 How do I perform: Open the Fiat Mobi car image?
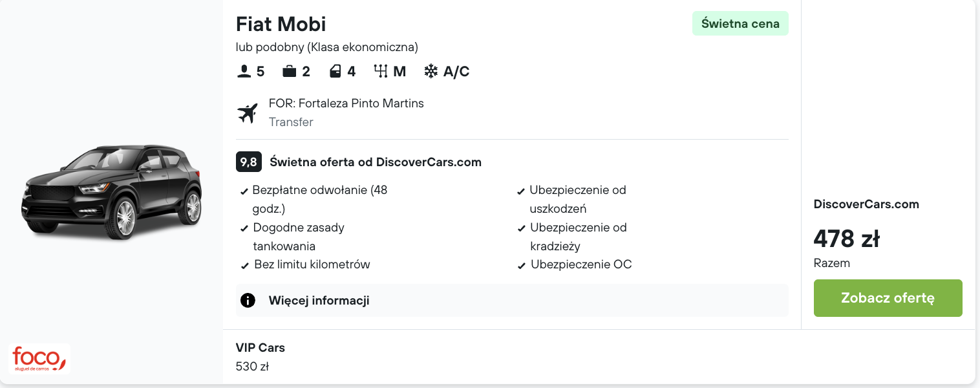(x=112, y=193)
